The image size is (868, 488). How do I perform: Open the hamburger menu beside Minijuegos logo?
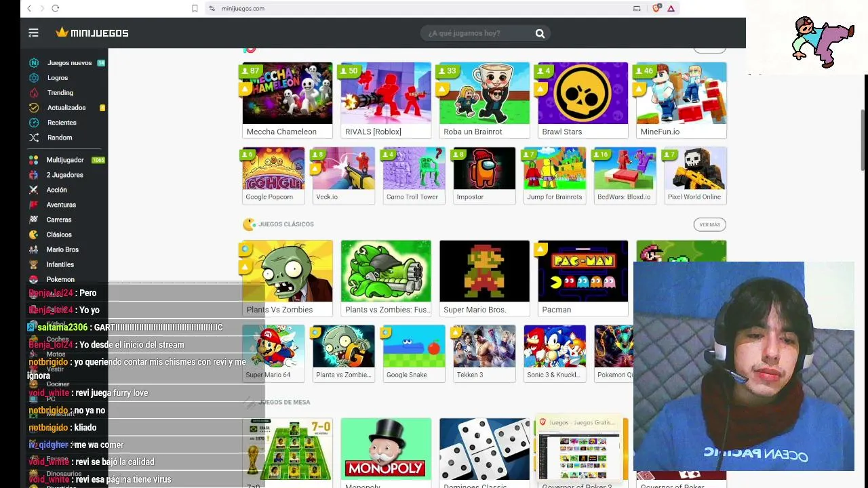point(33,33)
